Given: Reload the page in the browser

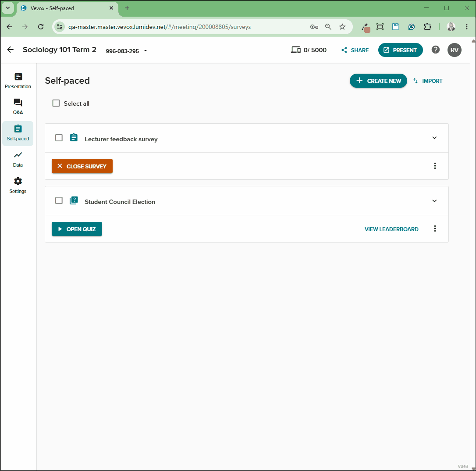Looking at the screenshot, I should [x=41, y=27].
